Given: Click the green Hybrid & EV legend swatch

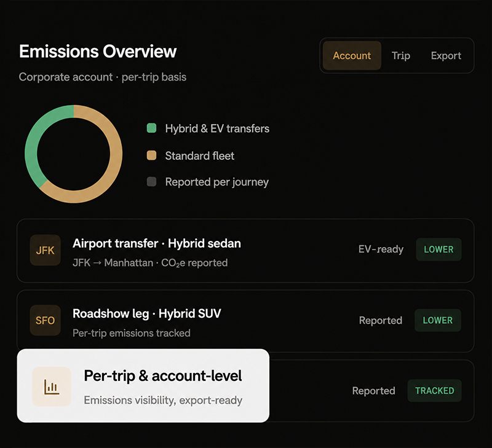Looking at the screenshot, I should point(151,128).
